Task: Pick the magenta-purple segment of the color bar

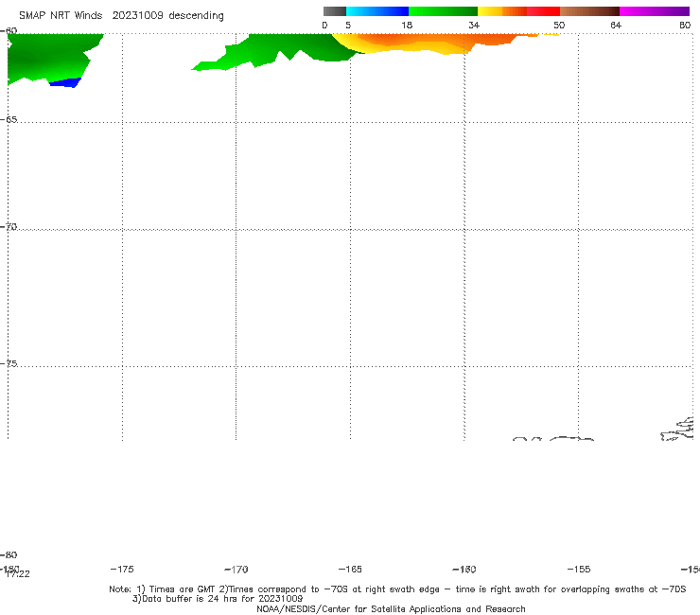Action: pyautogui.click(x=655, y=11)
